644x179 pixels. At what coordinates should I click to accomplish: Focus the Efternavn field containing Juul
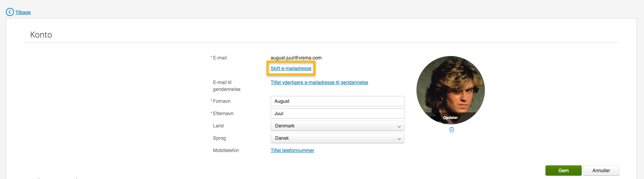click(x=337, y=113)
